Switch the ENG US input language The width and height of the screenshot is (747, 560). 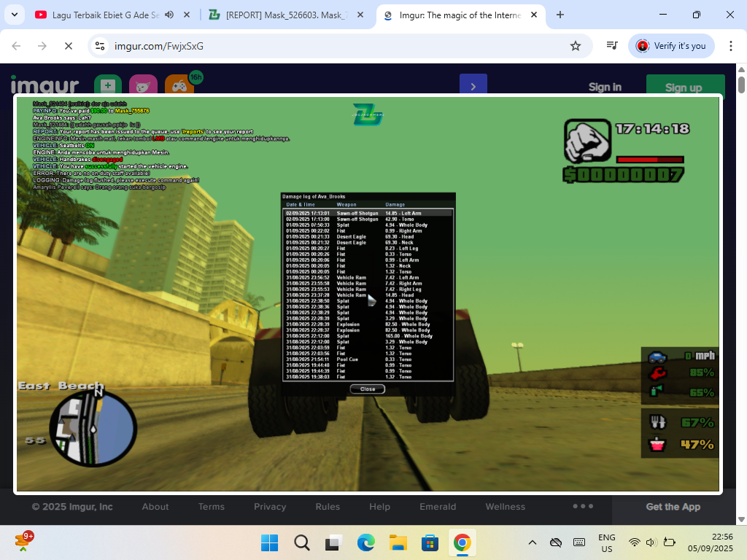[607, 542]
